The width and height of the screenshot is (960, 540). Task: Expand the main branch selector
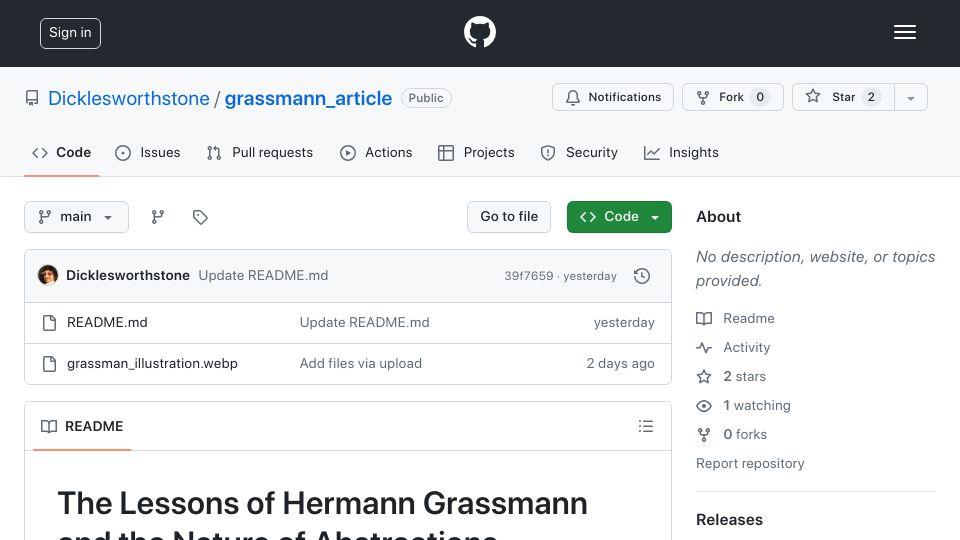[77, 217]
